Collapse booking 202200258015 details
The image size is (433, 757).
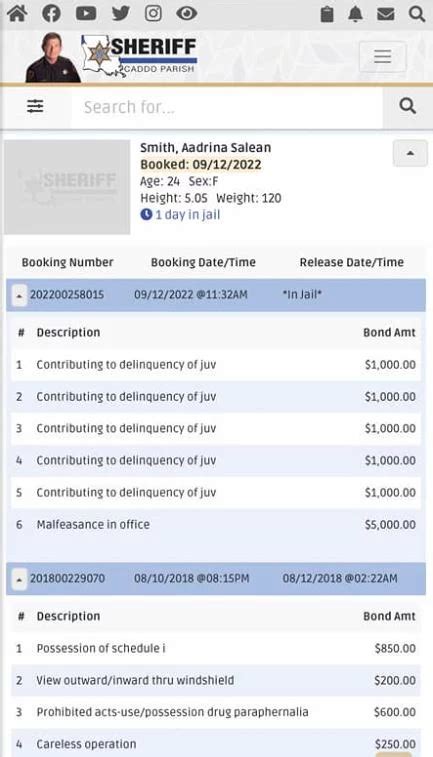(19, 295)
